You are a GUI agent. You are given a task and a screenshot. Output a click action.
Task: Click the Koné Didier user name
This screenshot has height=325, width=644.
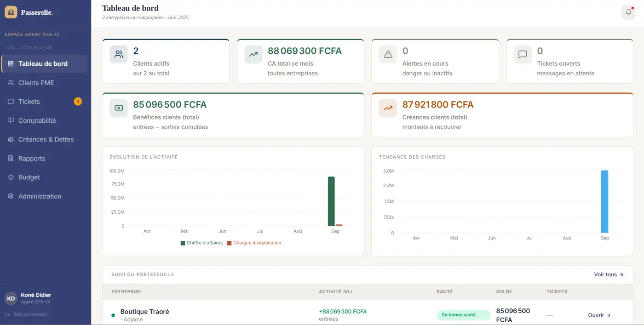[x=36, y=295]
